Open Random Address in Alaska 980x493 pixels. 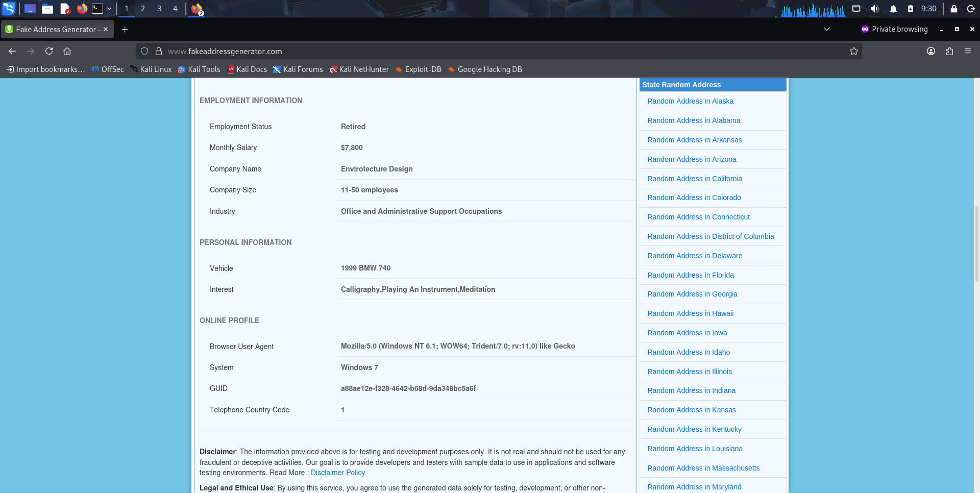tap(690, 101)
